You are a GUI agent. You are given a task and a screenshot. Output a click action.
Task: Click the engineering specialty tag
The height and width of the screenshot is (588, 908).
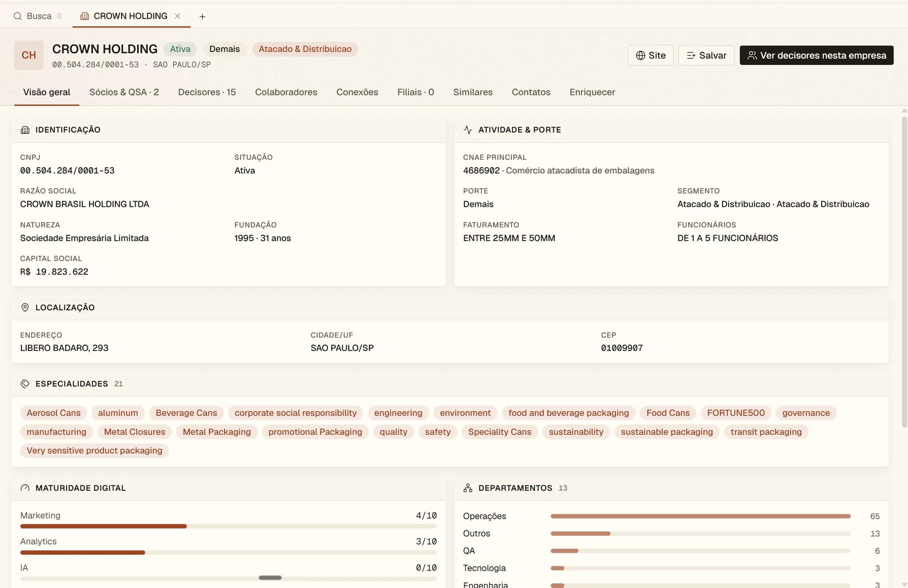[x=398, y=413]
